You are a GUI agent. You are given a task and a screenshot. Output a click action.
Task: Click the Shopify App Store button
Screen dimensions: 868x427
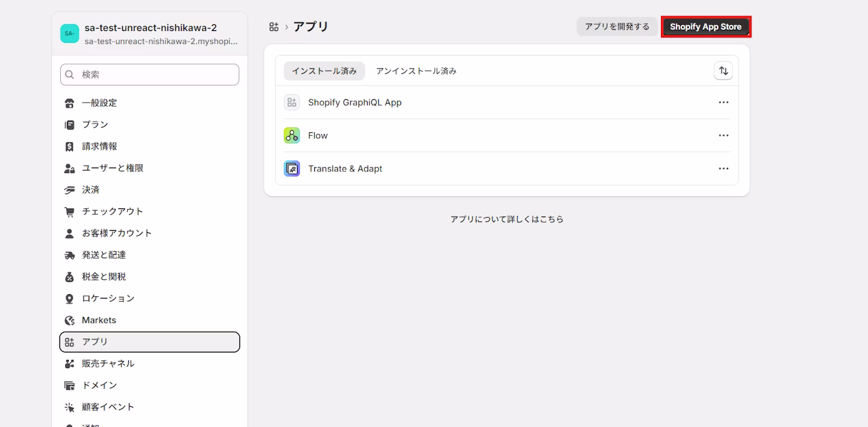coord(706,26)
